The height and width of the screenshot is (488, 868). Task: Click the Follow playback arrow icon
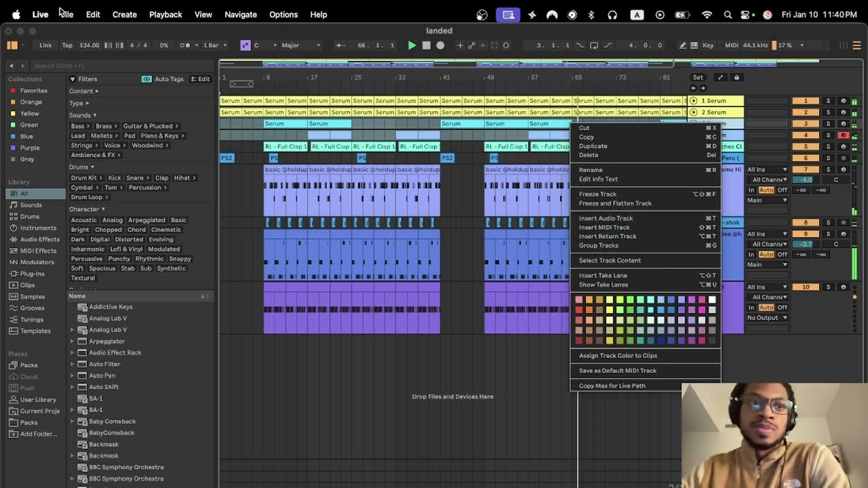click(340, 45)
